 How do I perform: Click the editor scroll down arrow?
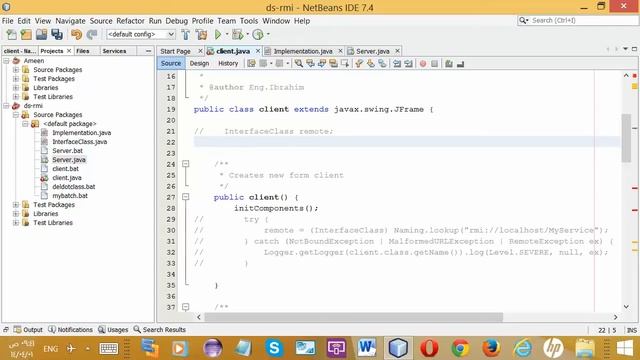[626, 307]
